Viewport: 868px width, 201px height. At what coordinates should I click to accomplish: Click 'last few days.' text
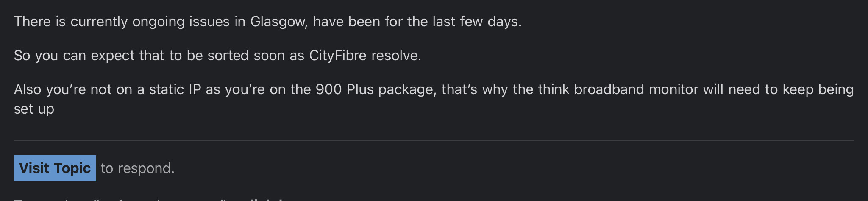[x=477, y=22]
